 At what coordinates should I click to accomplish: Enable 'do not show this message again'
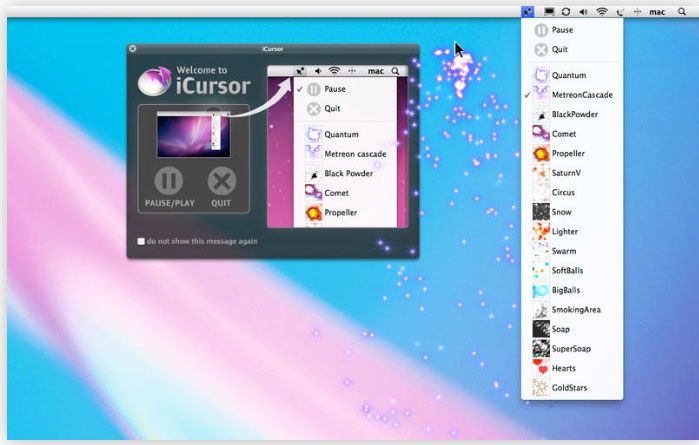pos(141,242)
